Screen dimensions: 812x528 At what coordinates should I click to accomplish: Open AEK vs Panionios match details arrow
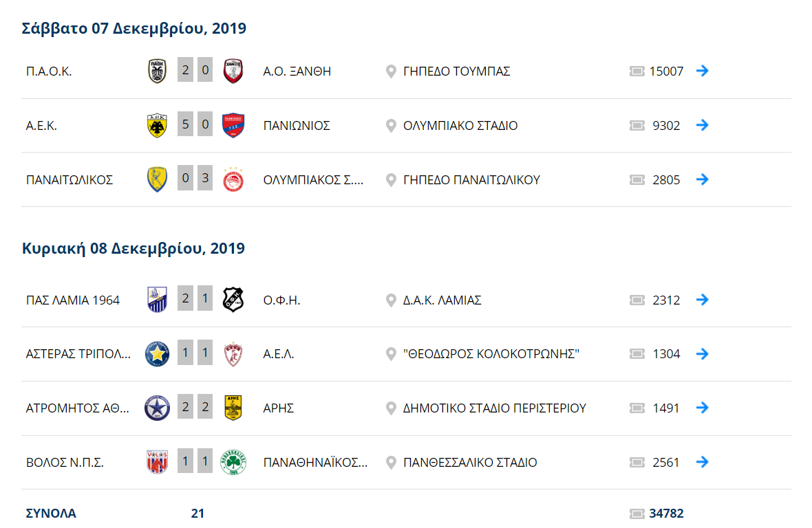(702, 125)
